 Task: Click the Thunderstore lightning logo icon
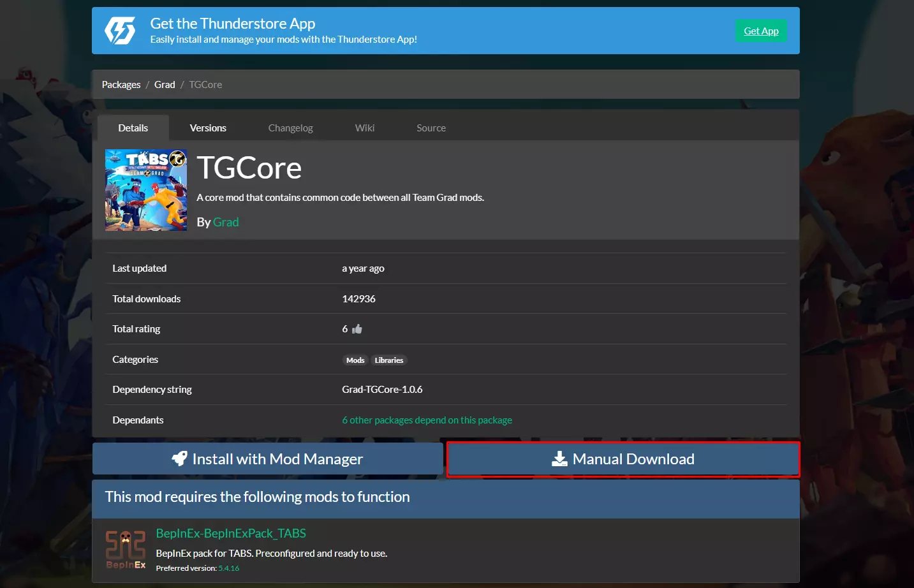tap(120, 31)
